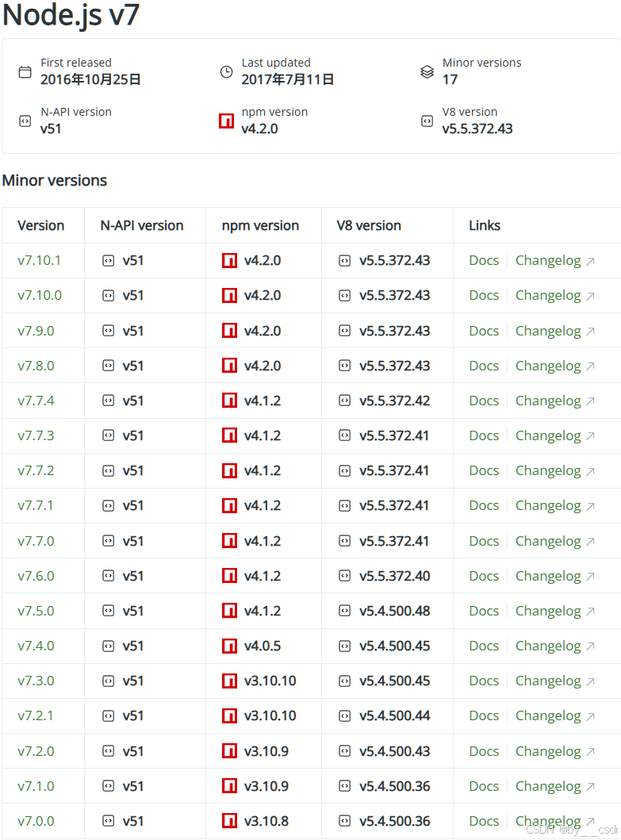Click the N-API code icon in the v7.7.0 row
The width and height of the screenshot is (621, 840).
click(108, 541)
